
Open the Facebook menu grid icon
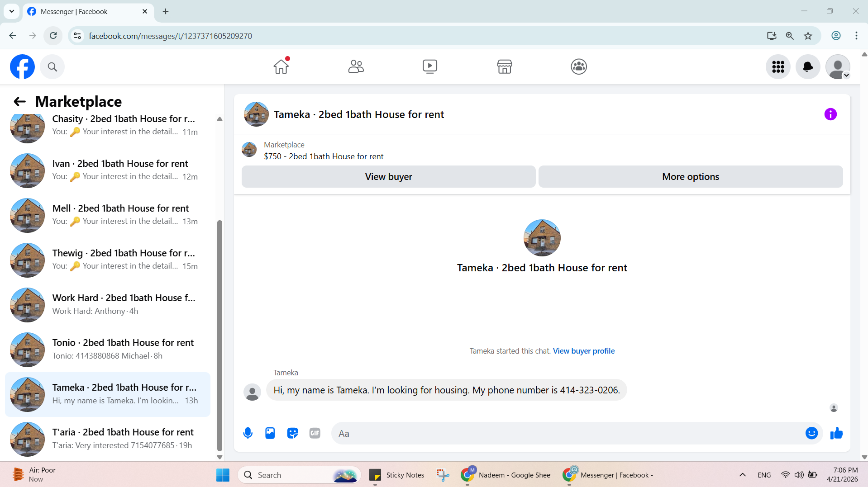pyautogui.click(x=778, y=67)
